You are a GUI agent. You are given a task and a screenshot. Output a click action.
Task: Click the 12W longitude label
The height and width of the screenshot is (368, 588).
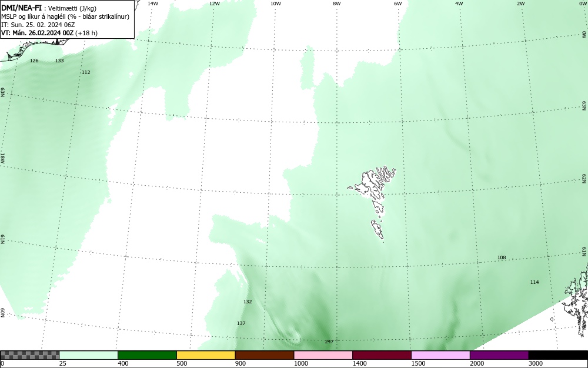[x=214, y=4]
